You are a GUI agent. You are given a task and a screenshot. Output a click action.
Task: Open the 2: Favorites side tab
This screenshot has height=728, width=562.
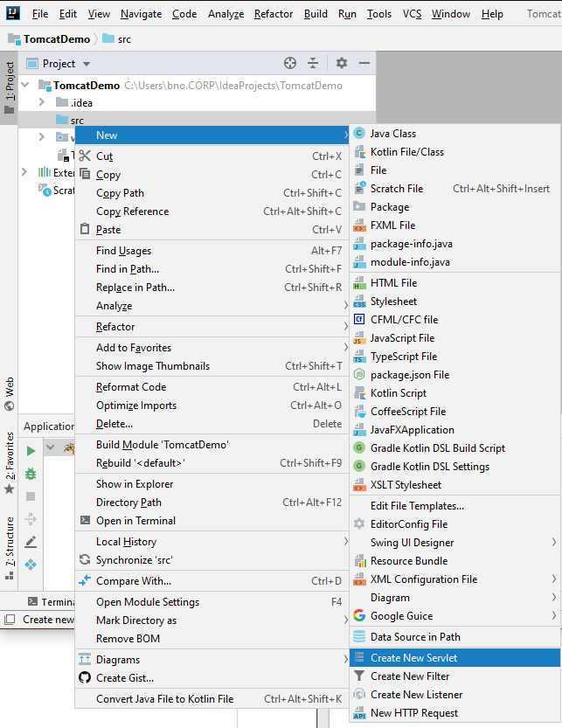click(x=10, y=463)
